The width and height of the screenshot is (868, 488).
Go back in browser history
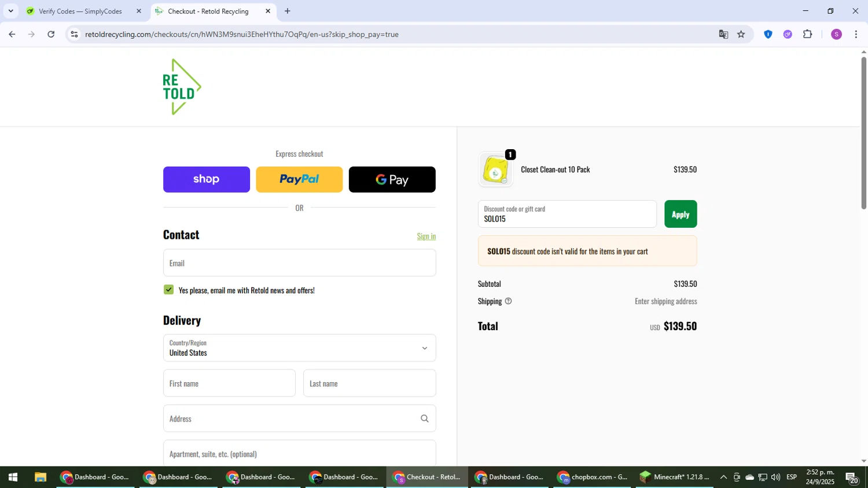tap(12, 34)
